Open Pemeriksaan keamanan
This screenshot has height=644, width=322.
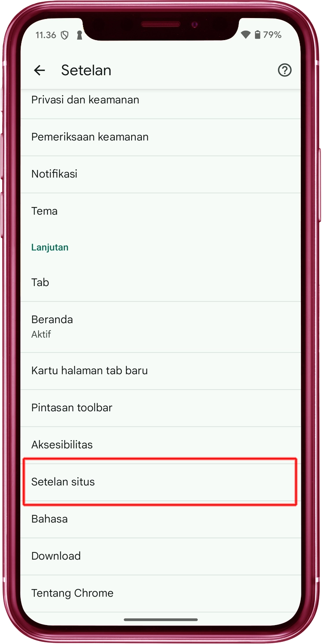pyautogui.click(x=161, y=137)
